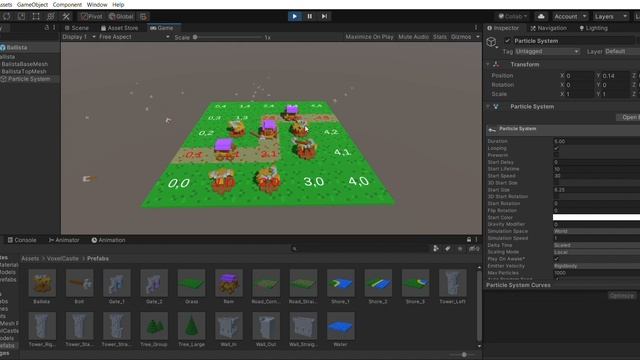
Task: Select the Ram prefab thumbnail
Action: coord(229,282)
